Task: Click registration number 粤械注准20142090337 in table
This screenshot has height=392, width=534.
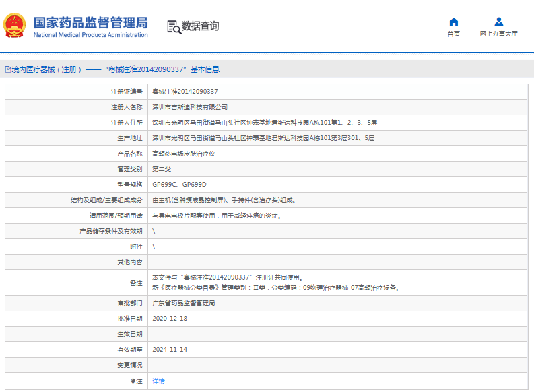Action: tap(185, 92)
